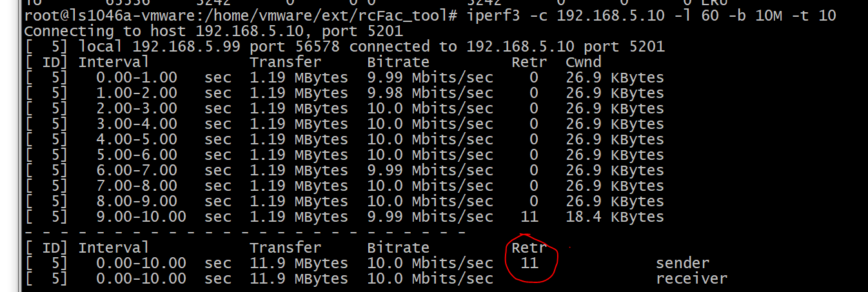Click the Transfer header in the top table

pos(285,62)
